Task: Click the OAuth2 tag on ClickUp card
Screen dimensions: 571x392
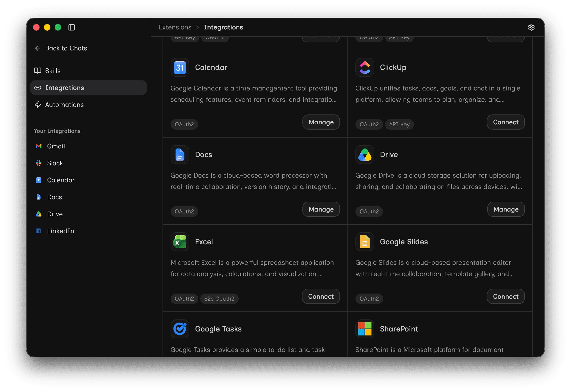Action: point(369,124)
